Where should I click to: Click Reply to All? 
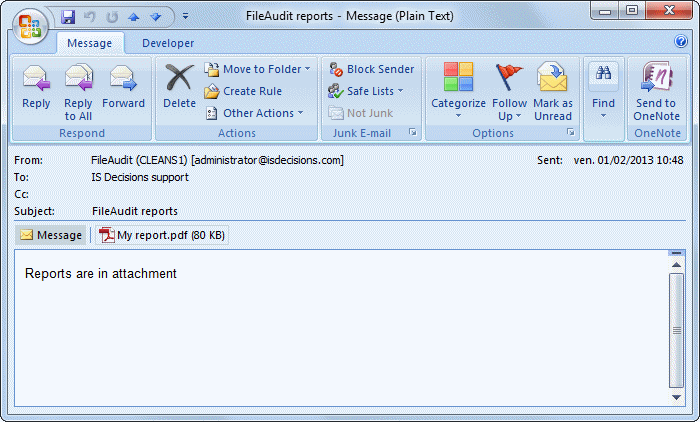point(78,93)
